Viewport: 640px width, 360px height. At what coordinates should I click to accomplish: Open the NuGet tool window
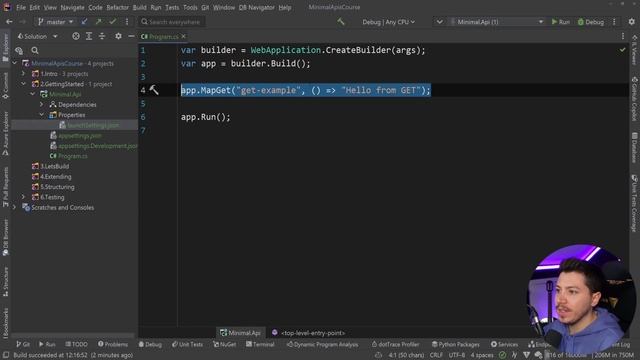coord(224,344)
